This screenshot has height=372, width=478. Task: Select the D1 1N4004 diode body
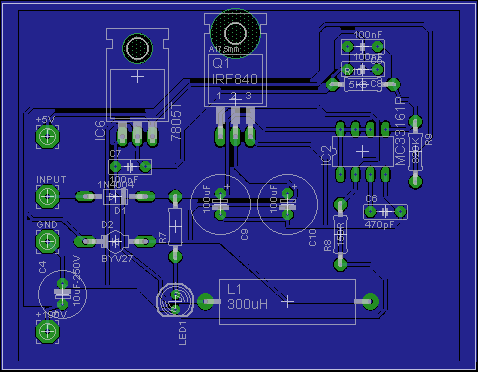[115, 197]
